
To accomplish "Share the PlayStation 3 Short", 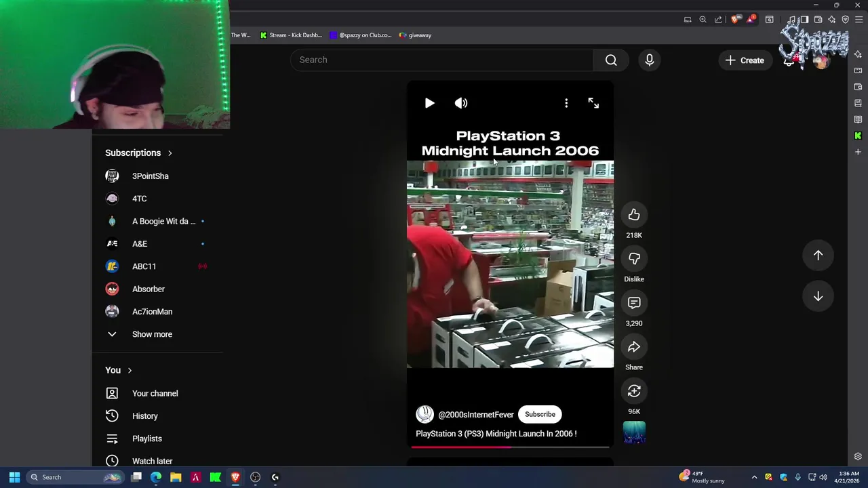I will click(x=634, y=347).
